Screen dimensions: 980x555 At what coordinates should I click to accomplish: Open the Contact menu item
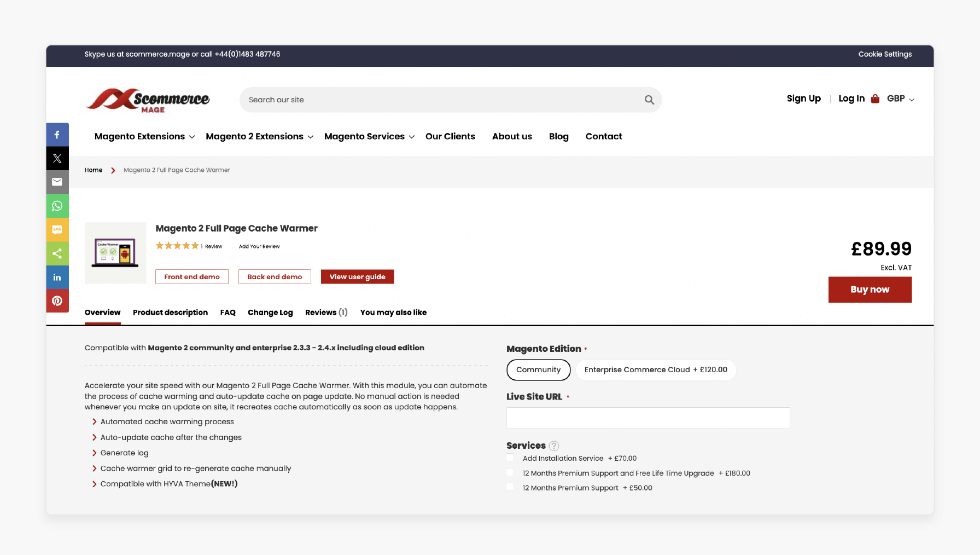click(604, 136)
